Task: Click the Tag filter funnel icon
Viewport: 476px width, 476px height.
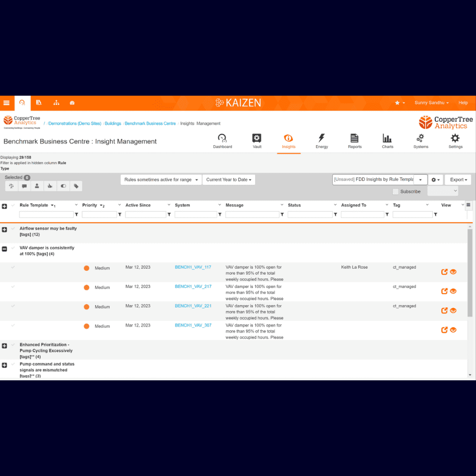Action: 436,215
